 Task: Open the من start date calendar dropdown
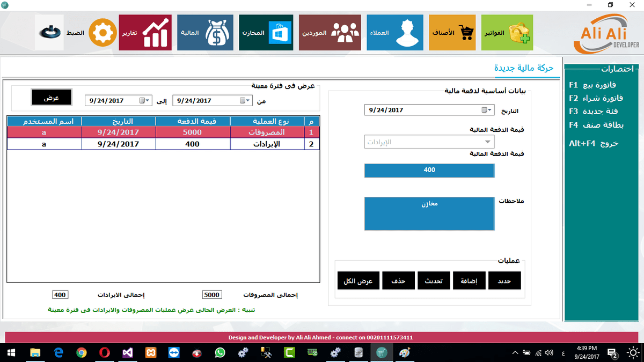pos(245,100)
